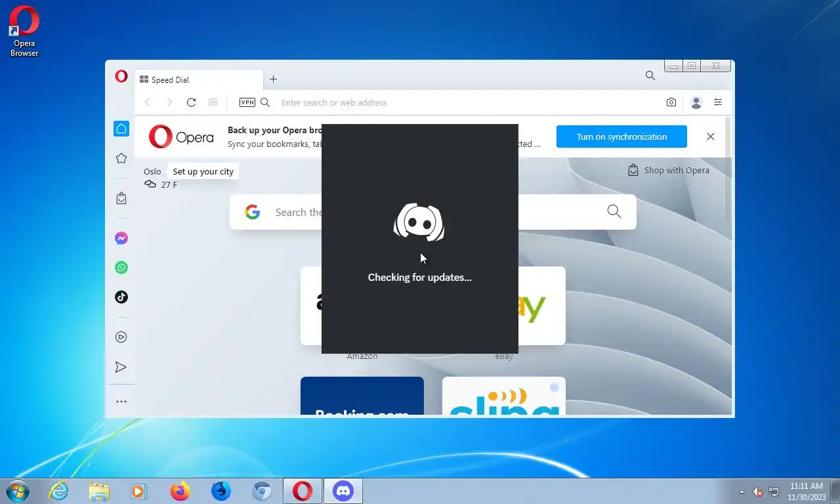Click Turn on synchronization button
Image resolution: width=840 pixels, height=504 pixels.
click(621, 136)
